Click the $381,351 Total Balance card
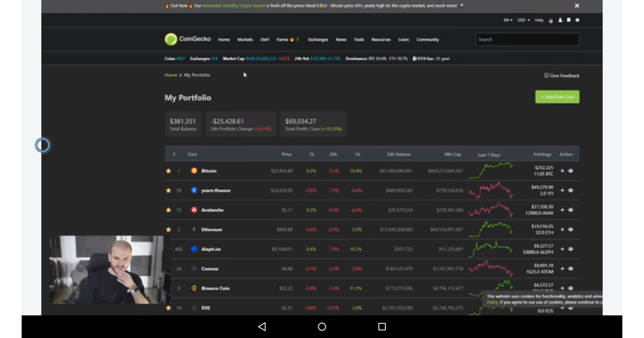644x338 pixels. click(x=183, y=124)
